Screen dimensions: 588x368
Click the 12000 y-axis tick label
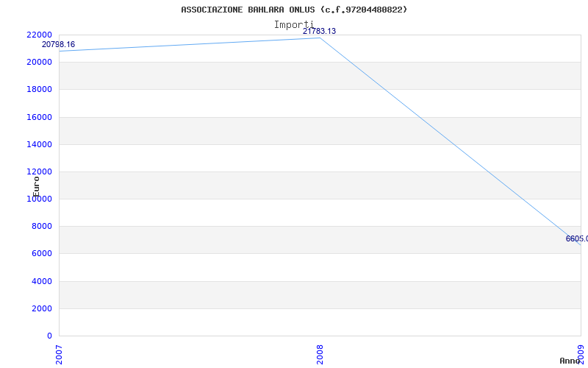point(39,171)
